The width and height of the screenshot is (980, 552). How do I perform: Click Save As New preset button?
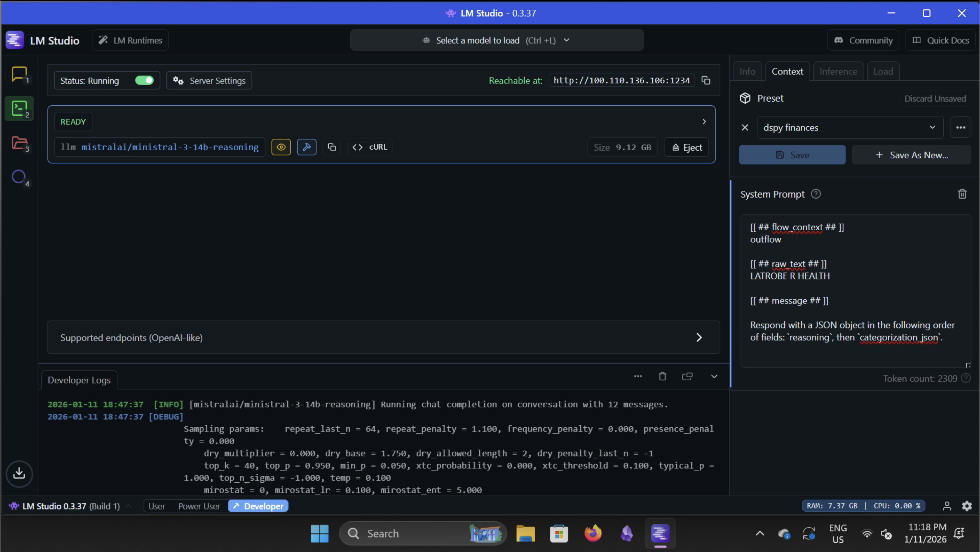(x=912, y=155)
